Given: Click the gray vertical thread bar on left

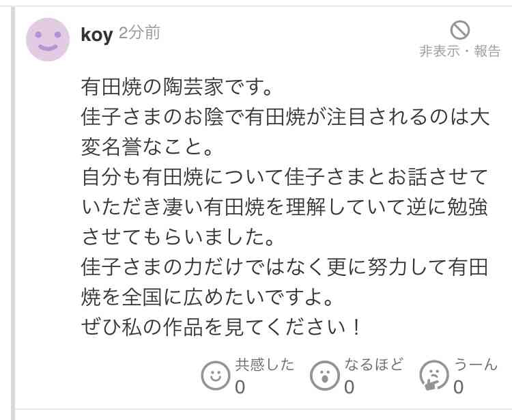Looking at the screenshot, I should 13,212.
